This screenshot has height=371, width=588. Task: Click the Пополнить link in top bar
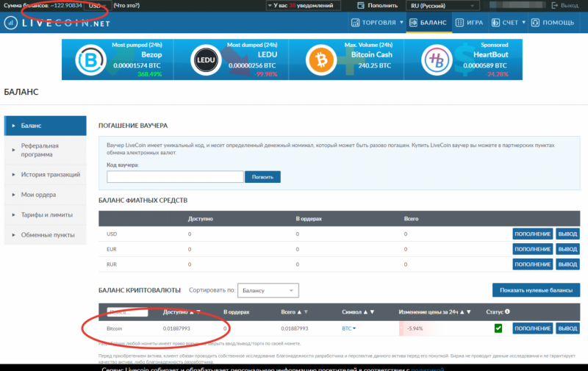coord(382,5)
